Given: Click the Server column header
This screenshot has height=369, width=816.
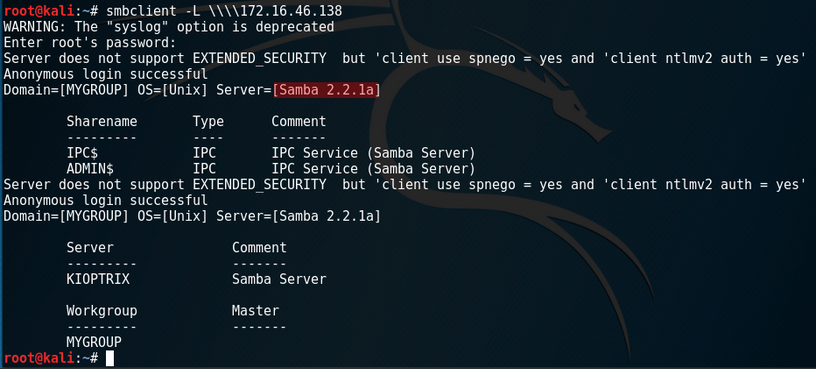Looking at the screenshot, I should point(90,248).
